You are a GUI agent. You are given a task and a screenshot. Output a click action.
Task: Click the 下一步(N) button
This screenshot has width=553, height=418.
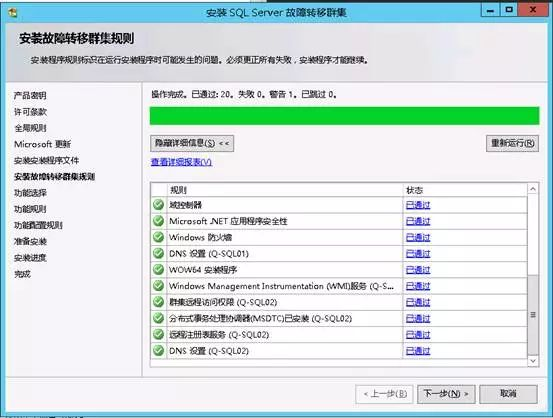tap(446, 394)
